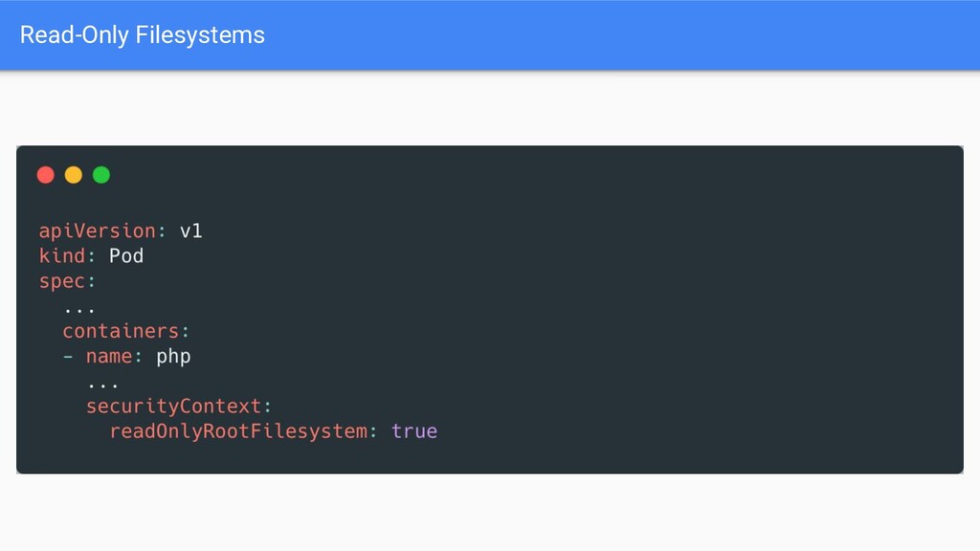The image size is (980, 551).
Task: Click the yellow minimize dot
Action: 74,175
